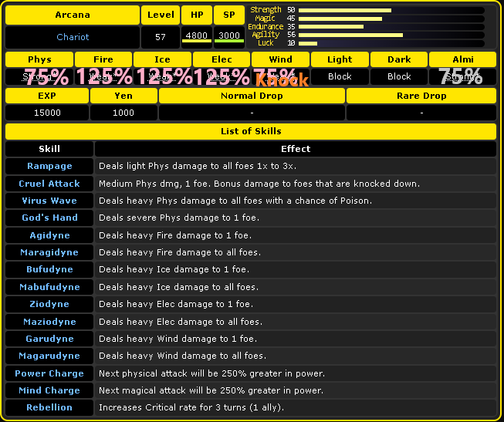The height and width of the screenshot is (422, 504).
Task: Click the List of Skills header
Action: pos(251,131)
